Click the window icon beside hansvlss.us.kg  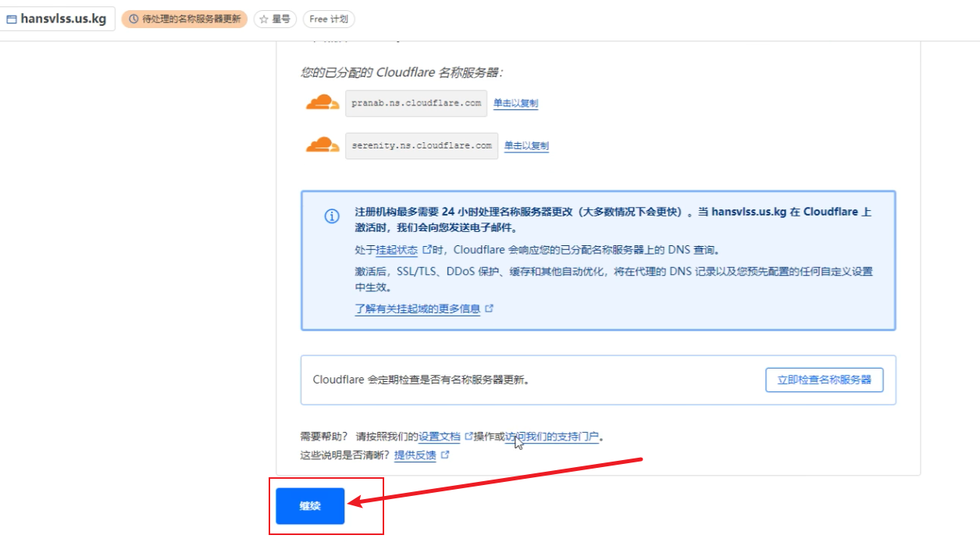pyautogui.click(x=12, y=19)
